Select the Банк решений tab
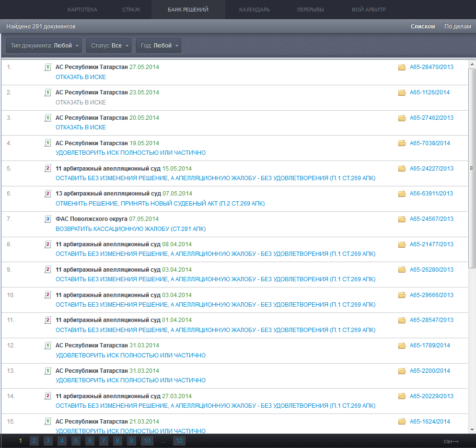476x448 pixels. [188, 10]
